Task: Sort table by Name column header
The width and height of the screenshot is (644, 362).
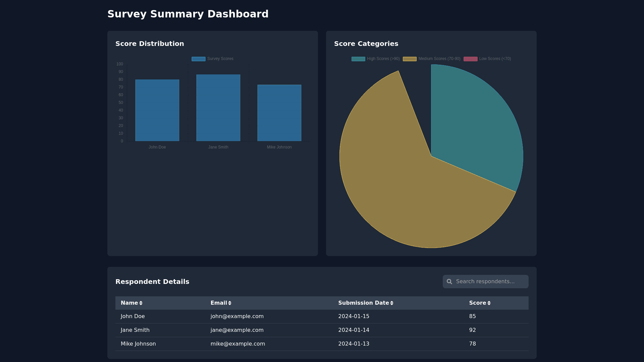Action: (x=129, y=303)
